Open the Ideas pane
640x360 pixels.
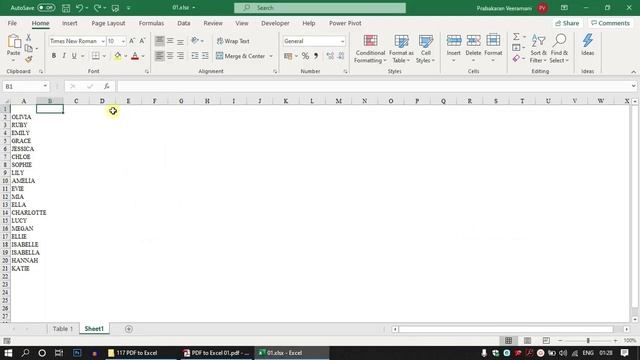(587, 45)
